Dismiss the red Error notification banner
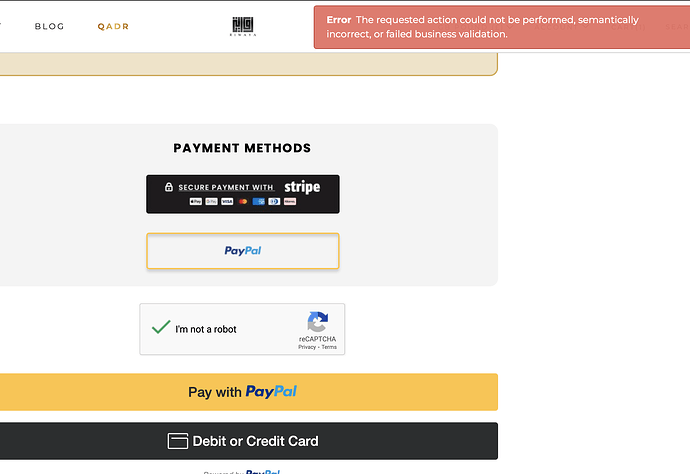 pos(502,27)
